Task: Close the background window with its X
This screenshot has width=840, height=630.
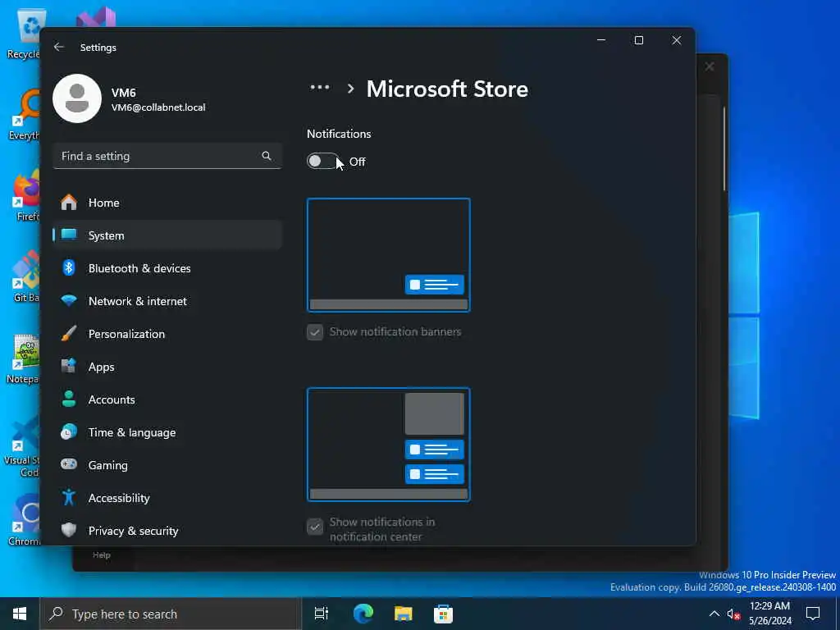Action: pos(710,67)
